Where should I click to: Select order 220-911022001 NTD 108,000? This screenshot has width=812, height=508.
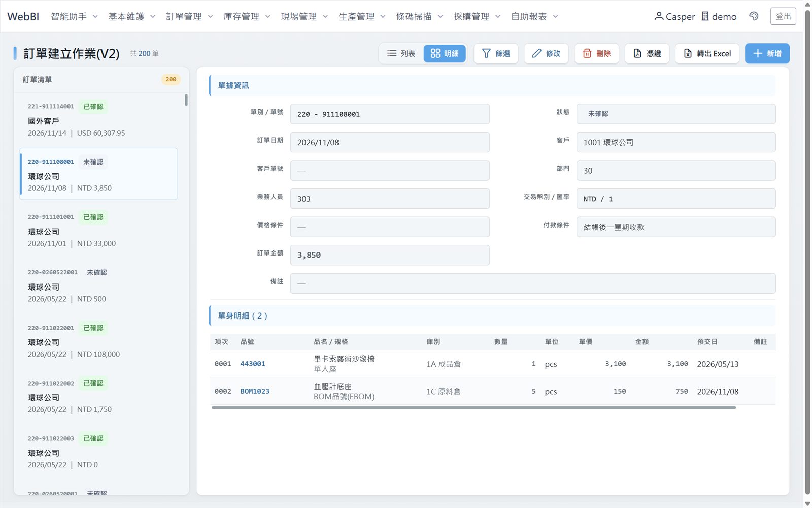98,341
